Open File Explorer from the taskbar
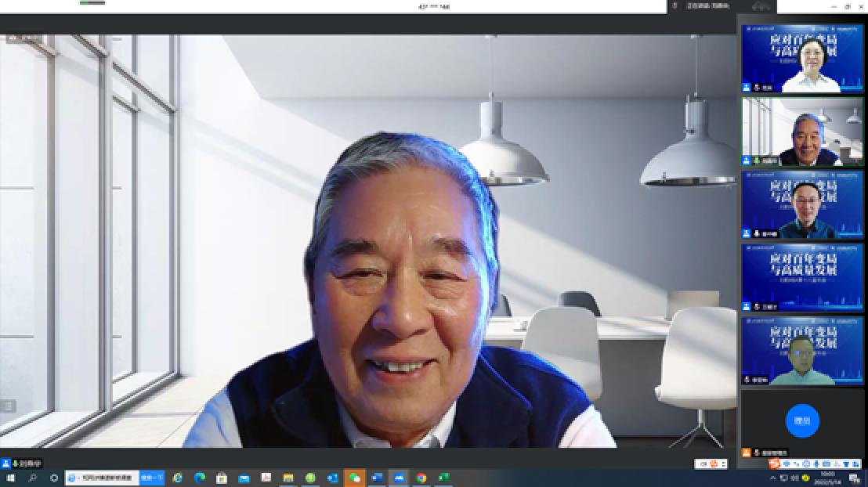Viewport: 868px width, 487px height. [288, 478]
